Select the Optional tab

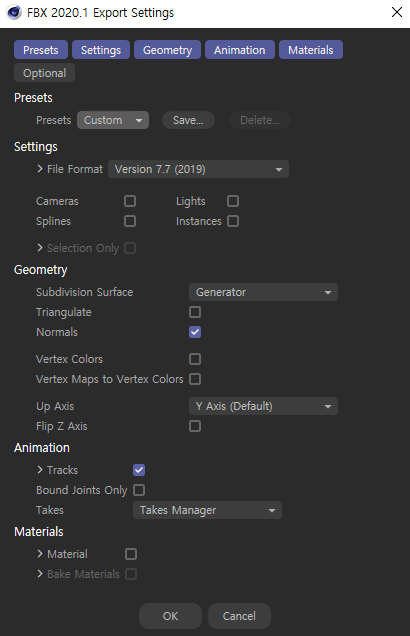point(45,73)
